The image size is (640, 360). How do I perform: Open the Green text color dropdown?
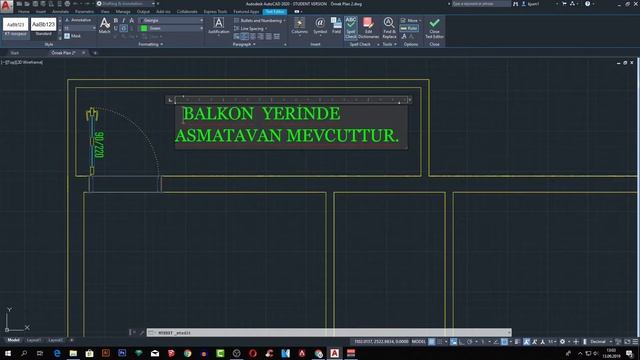coord(171,28)
